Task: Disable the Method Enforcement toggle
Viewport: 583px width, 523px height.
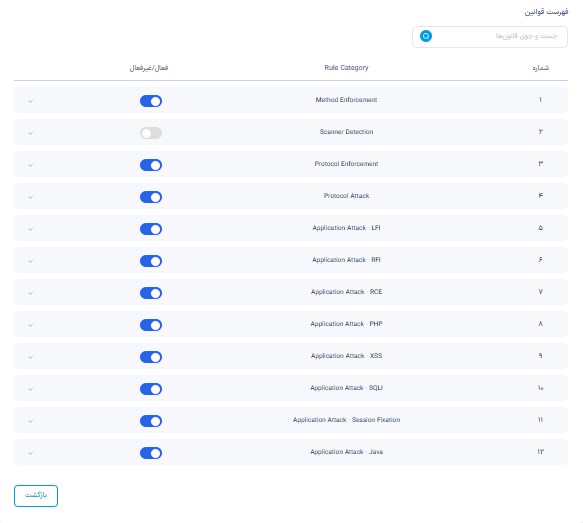Action: 151,101
